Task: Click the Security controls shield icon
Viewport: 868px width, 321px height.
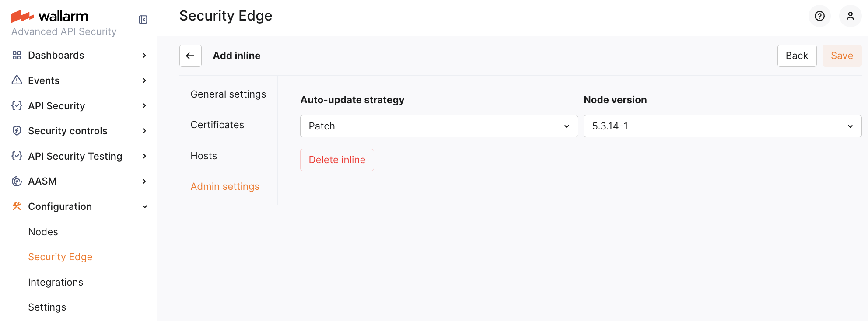Action: pos(17,131)
